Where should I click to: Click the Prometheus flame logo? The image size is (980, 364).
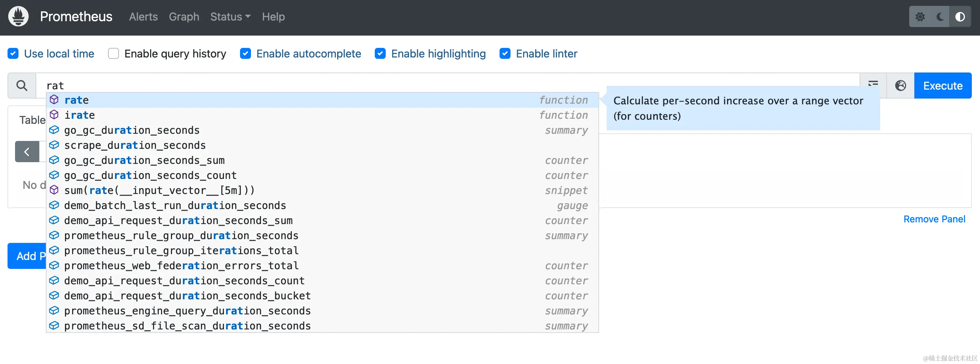coord(18,16)
